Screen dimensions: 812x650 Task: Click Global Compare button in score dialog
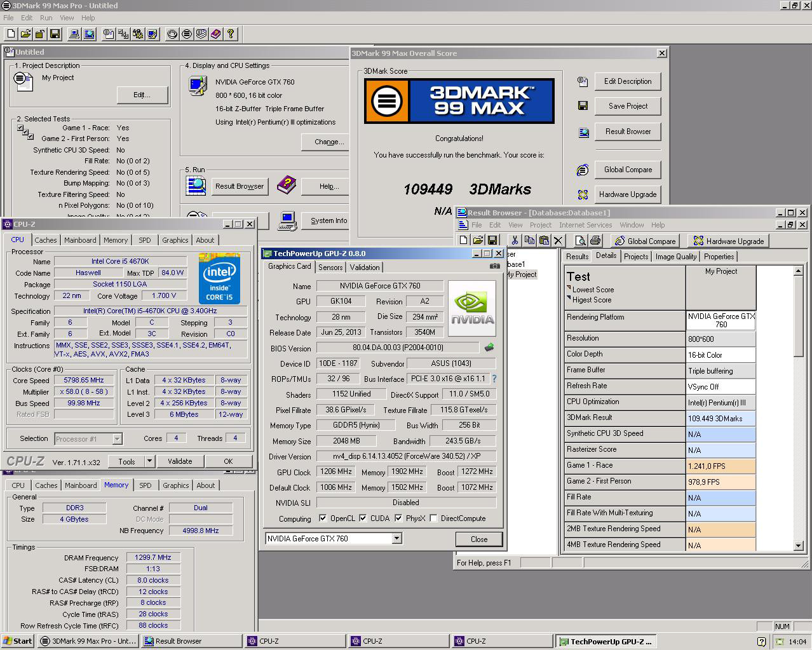[628, 170]
